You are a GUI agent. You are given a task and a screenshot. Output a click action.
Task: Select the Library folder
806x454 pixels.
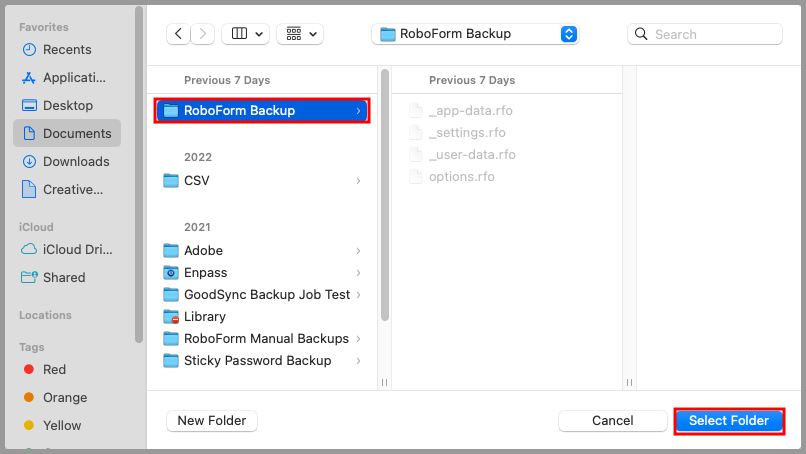click(x=262, y=317)
